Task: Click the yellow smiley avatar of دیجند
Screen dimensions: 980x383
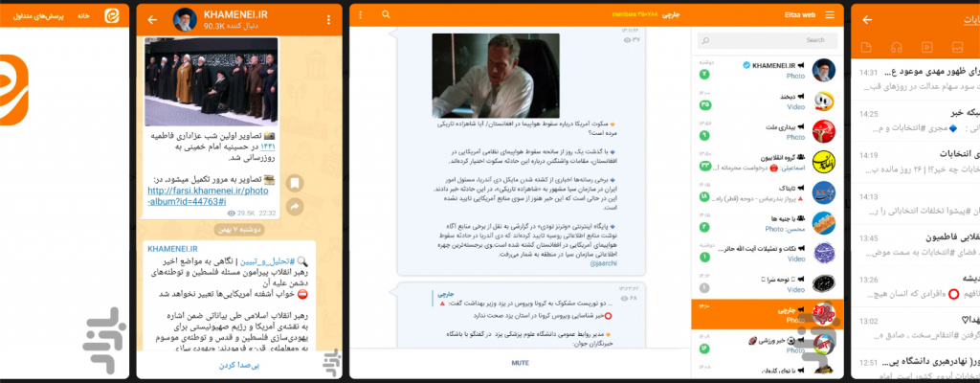Action: (823, 101)
